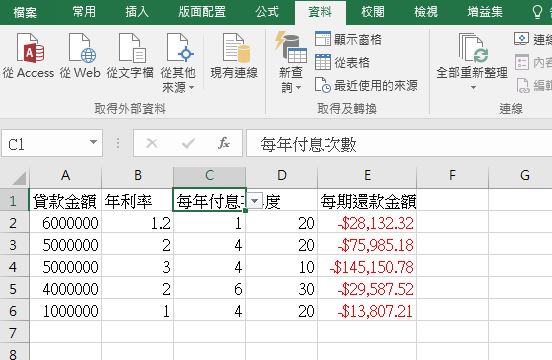Screen dimensions: 552x360
Task: Click cell with value 4000000
Action: click(x=65, y=289)
